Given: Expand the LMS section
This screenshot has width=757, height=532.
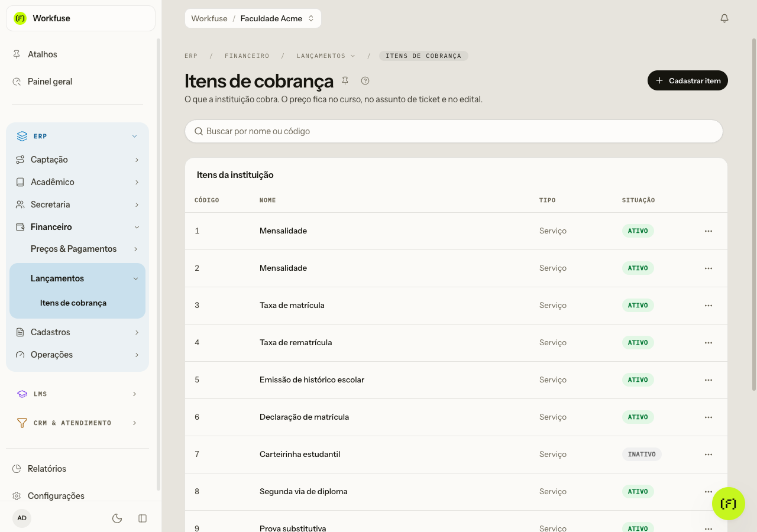Looking at the screenshot, I should [x=77, y=394].
